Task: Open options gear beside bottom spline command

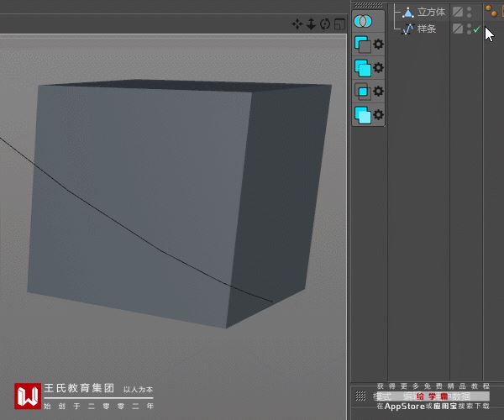Action: tap(379, 115)
